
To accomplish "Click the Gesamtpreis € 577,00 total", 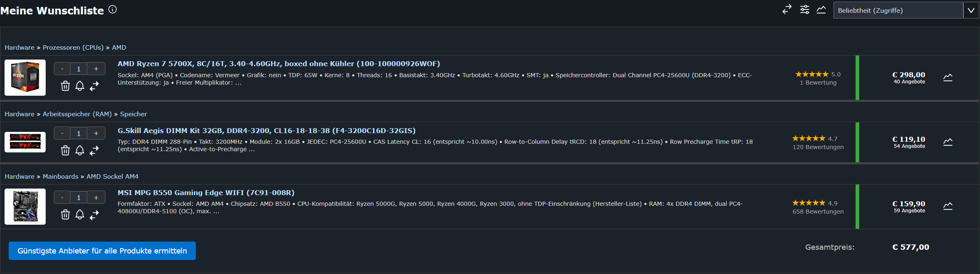I will (x=910, y=247).
